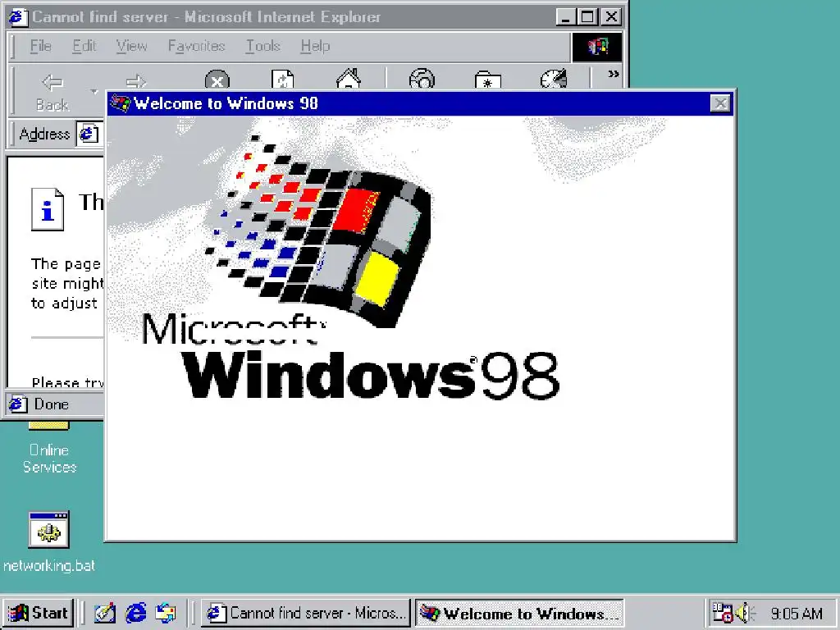
Task: Click the Windows flag throbber in Internet Explorer
Action: 597,47
